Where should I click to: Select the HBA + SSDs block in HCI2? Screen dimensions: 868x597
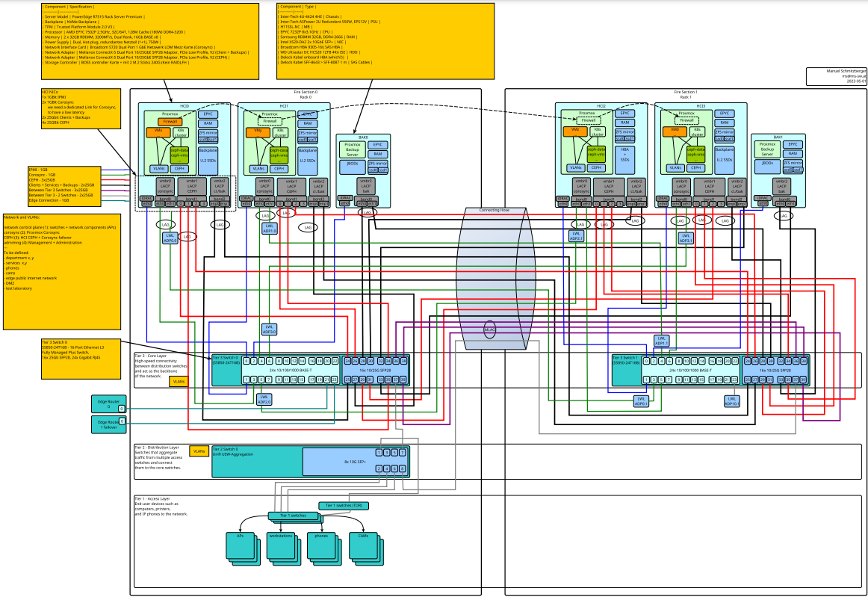pyautogui.click(x=624, y=155)
